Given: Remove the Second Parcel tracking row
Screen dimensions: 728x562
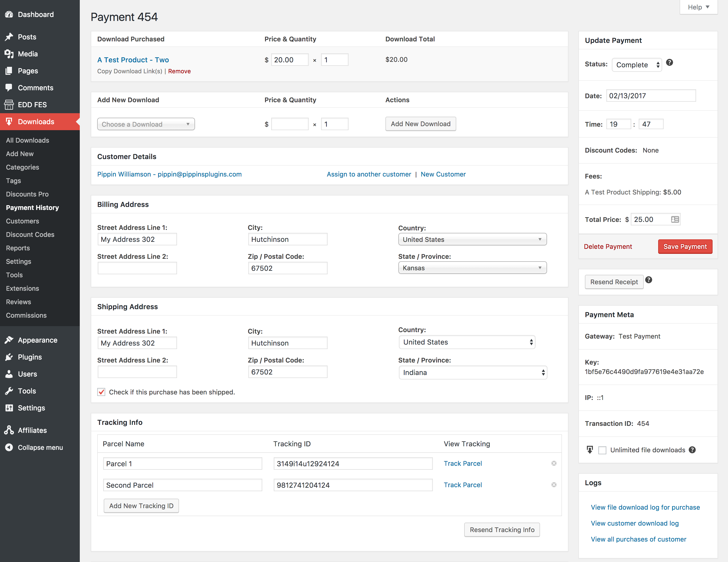Looking at the screenshot, I should point(554,485).
